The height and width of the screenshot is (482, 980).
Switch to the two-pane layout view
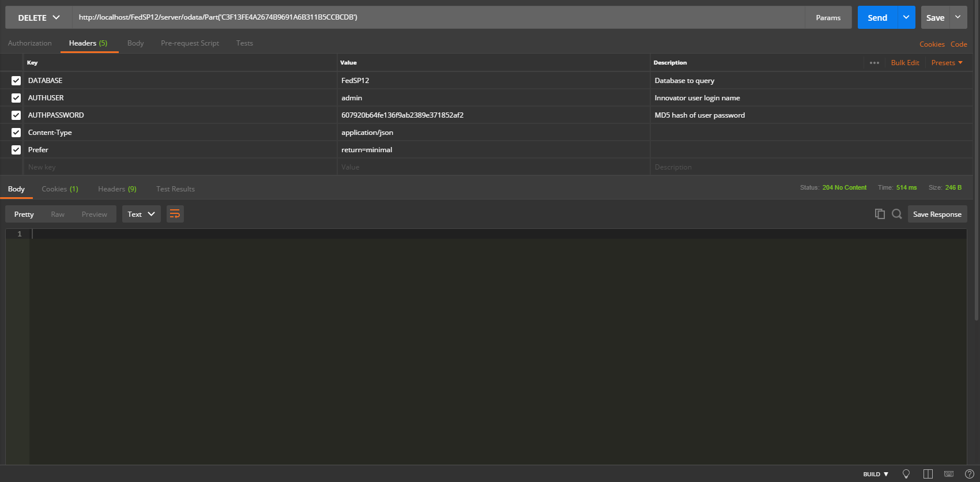pyautogui.click(x=928, y=474)
